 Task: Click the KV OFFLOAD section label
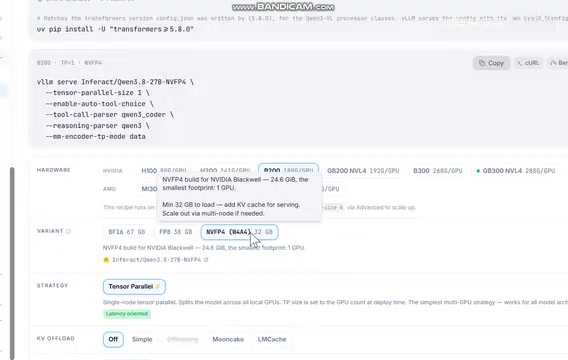tap(56, 338)
